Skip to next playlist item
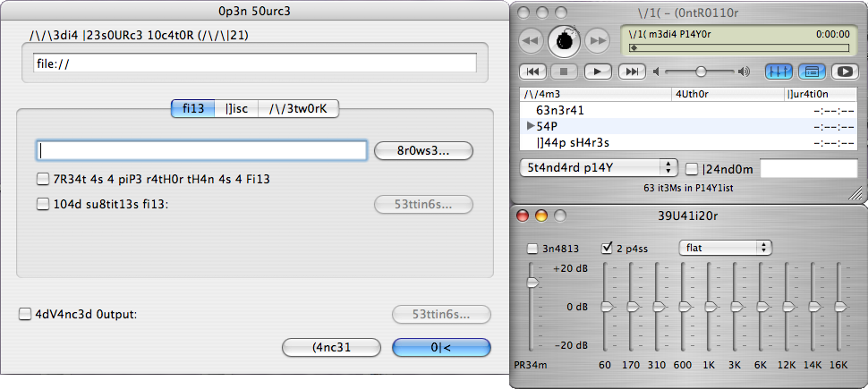 632,71
